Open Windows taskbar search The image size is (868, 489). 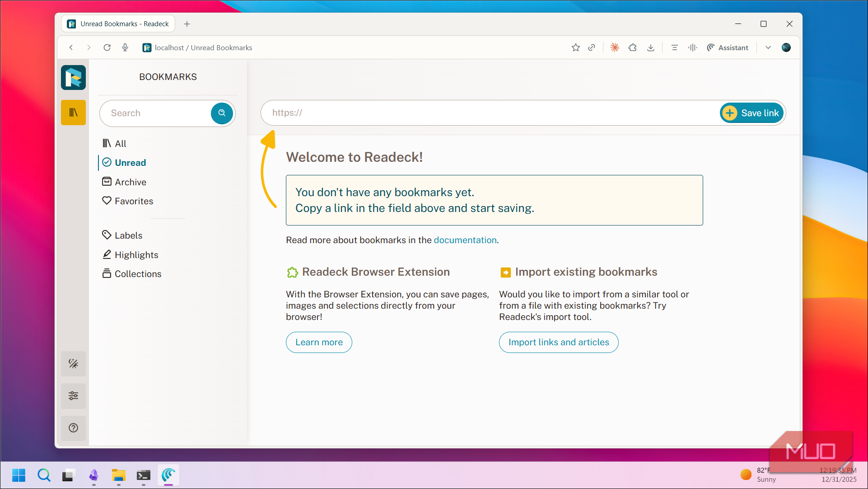pyautogui.click(x=44, y=475)
